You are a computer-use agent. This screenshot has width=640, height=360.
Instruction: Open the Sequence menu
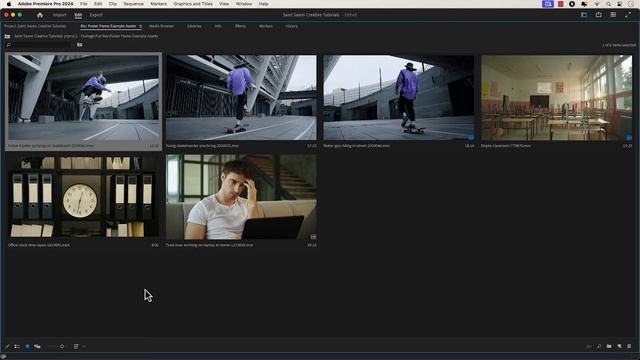pyautogui.click(x=133, y=4)
